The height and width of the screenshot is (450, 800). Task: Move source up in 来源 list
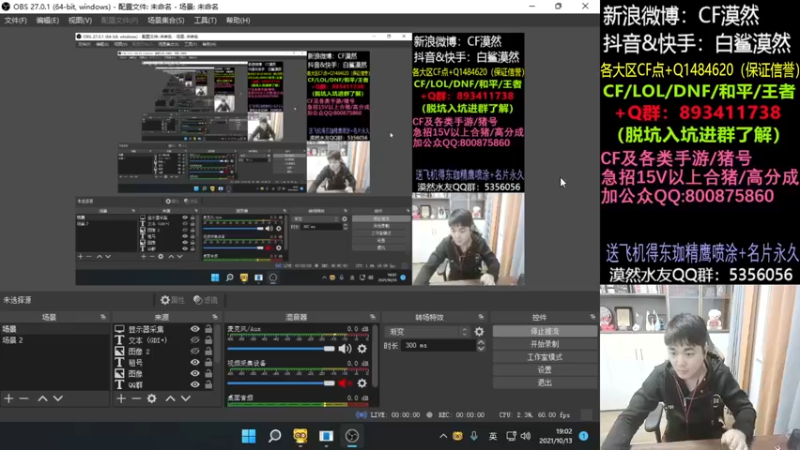(170, 398)
